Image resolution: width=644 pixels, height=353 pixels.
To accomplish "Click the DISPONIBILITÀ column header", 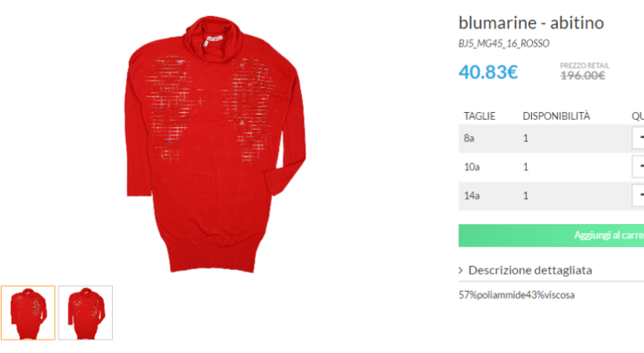I will pos(556,116).
